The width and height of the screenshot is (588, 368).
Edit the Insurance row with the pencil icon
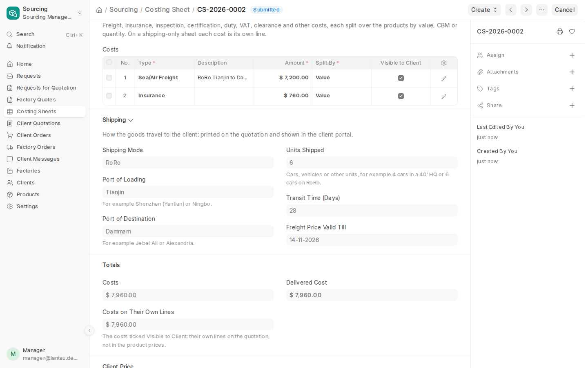[444, 96]
